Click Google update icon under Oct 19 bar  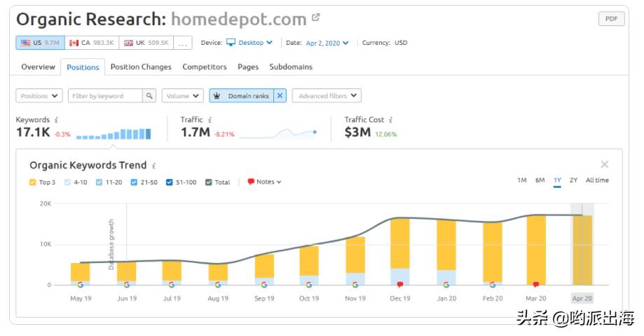point(309,285)
